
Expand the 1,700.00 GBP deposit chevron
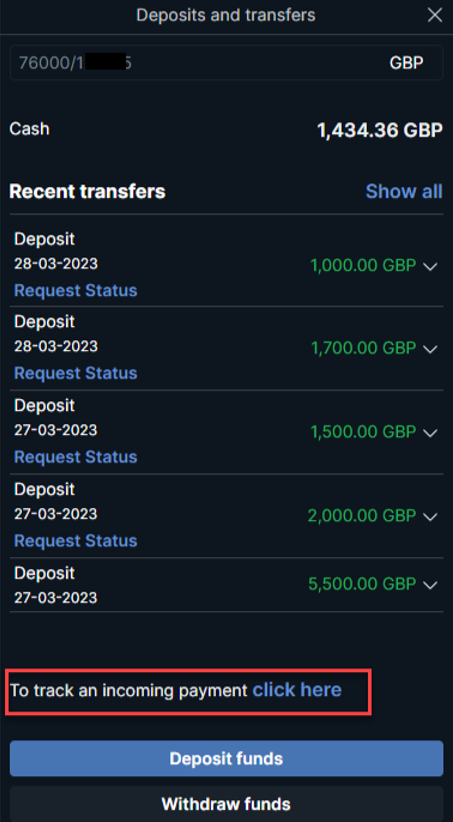[430, 349]
